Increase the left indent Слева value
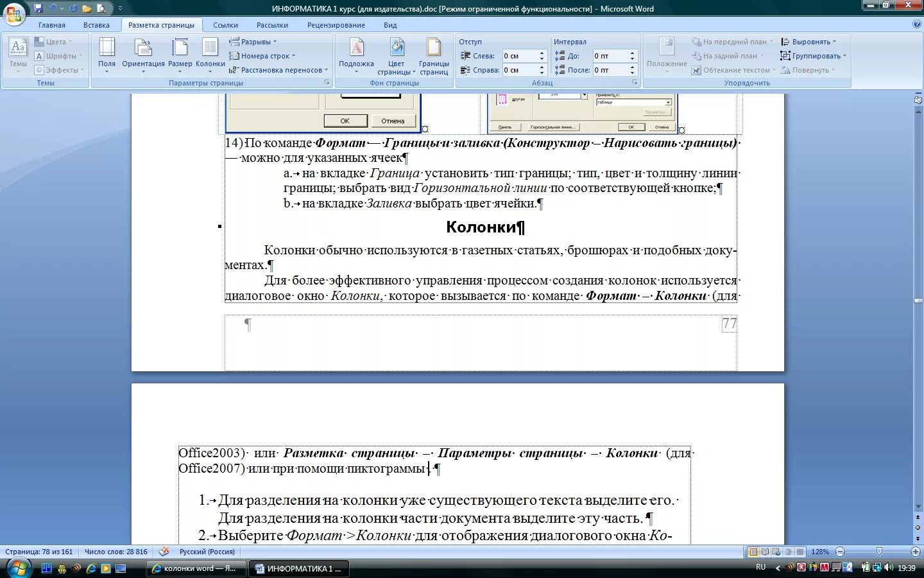Screen dimensions: 924x578 [542, 53]
